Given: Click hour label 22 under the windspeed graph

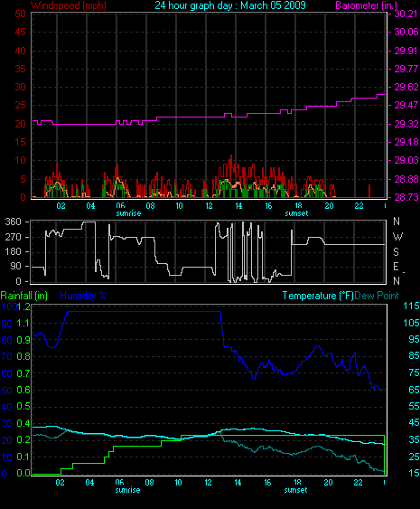Looking at the screenshot, I should [x=359, y=206].
